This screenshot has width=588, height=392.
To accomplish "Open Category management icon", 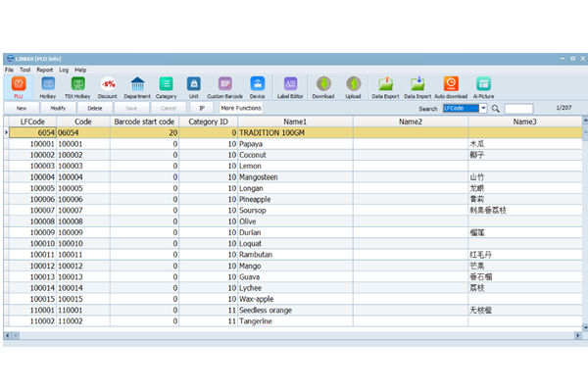I will click(x=167, y=85).
